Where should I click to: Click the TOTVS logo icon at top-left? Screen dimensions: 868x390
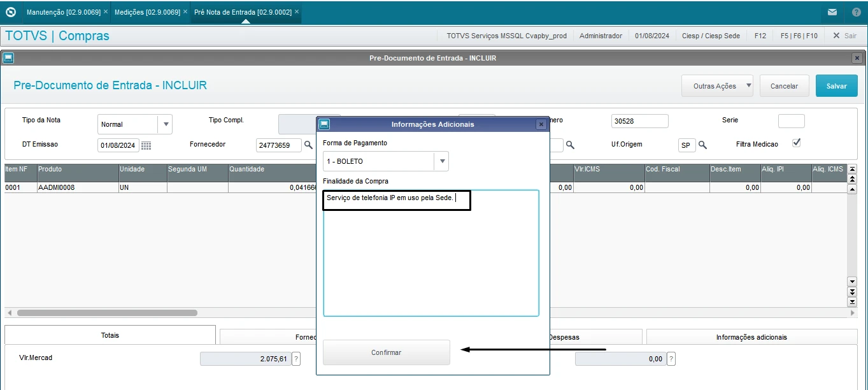[11, 12]
